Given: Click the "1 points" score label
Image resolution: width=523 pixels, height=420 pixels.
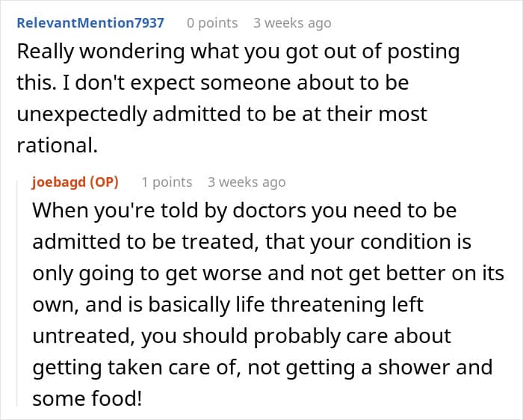Looking at the screenshot, I should click(x=167, y=182).
